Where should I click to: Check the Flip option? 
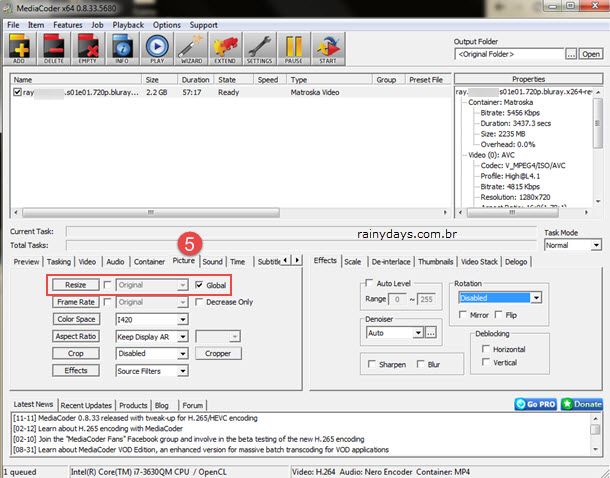pyautogui.click(x=498, y=315)
